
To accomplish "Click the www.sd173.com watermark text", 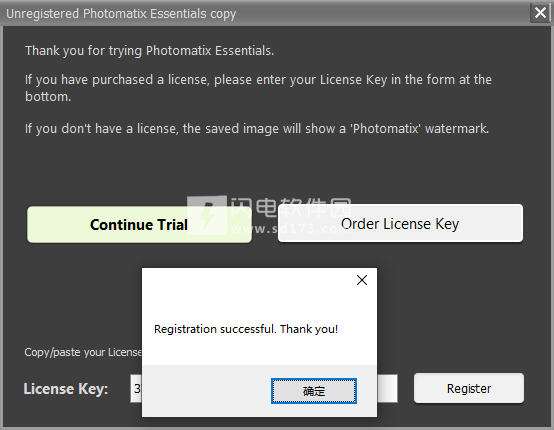I will click(290, 229).
